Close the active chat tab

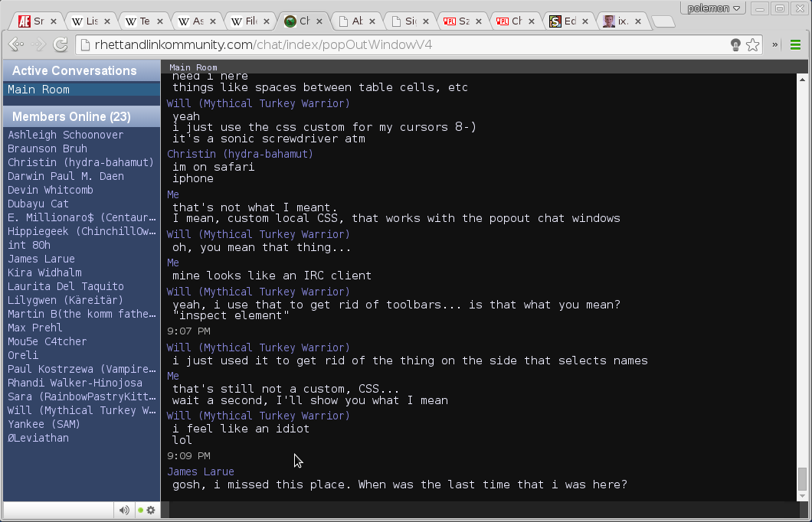pos(319,21)
